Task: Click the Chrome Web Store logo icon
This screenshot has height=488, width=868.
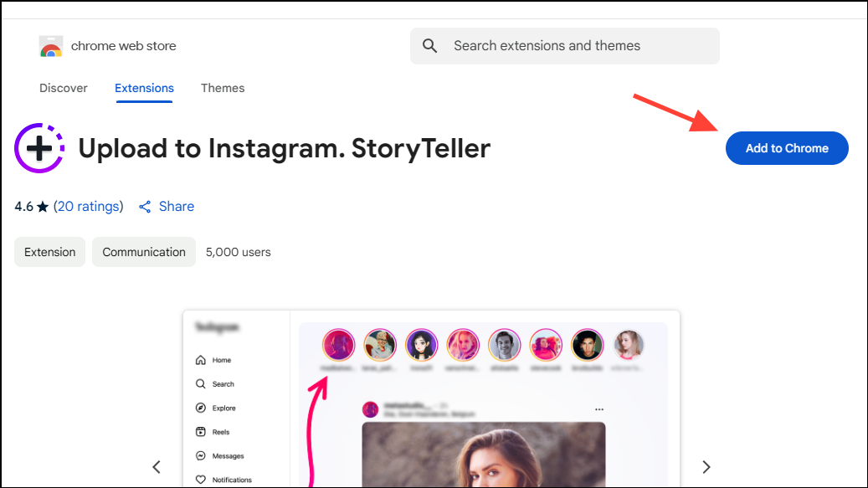Action: [51, 47]
